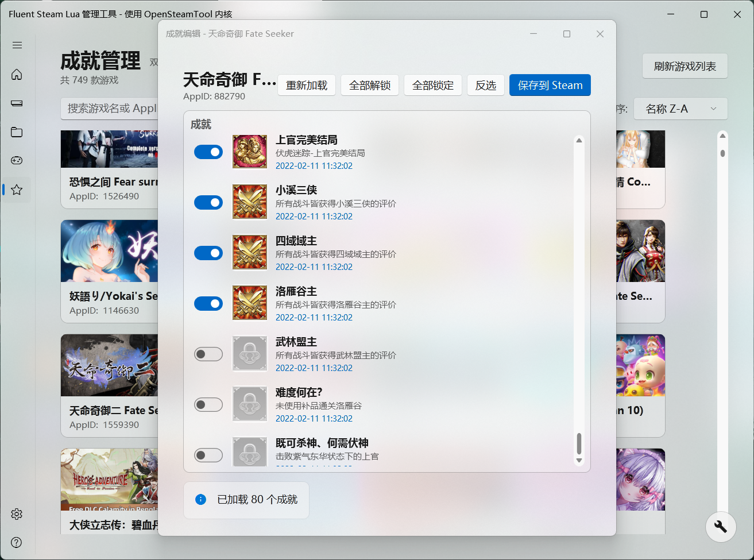This screenshot has height=560, width=754.
Task: Click the timestamp under 上官完美结局
Action: (x=314, y=166)
